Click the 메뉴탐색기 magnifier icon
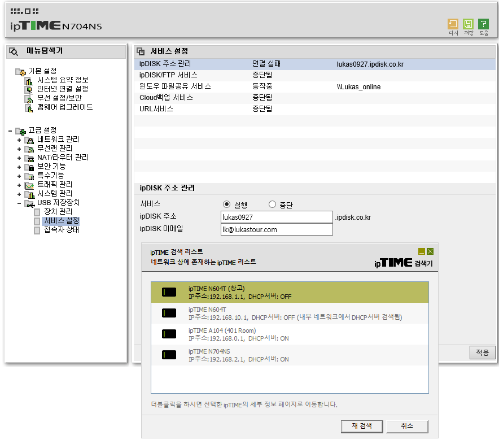 (14, 51)
